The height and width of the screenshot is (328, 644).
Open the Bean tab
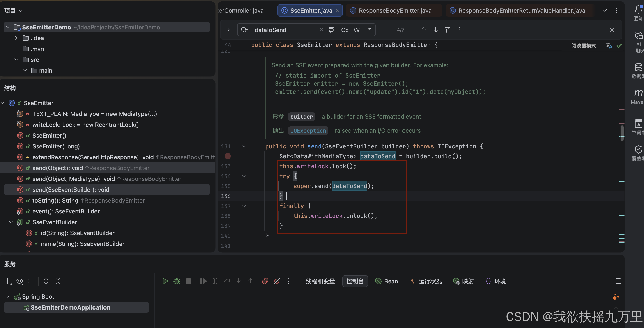point(386,281)
